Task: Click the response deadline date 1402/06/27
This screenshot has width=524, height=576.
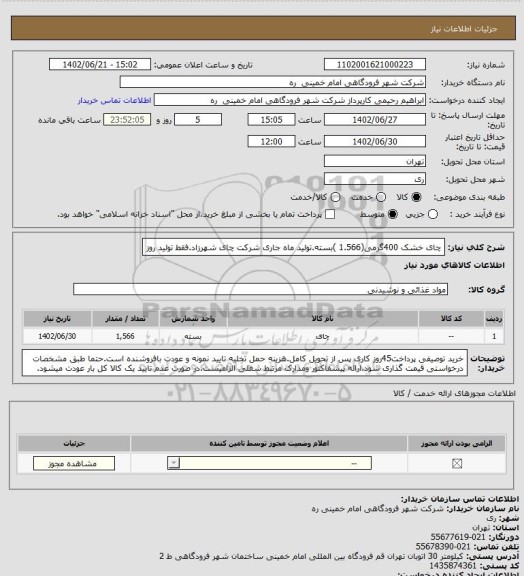Action: click(x=375, y=120)
